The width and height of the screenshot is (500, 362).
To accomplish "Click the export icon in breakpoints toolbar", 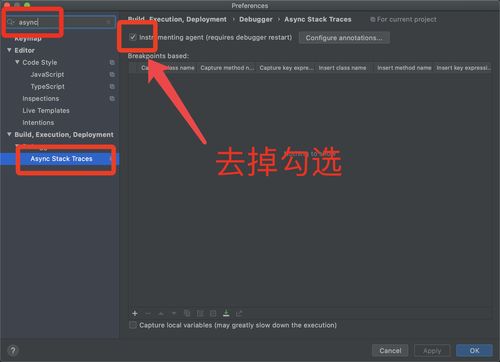I will (239, 313).
